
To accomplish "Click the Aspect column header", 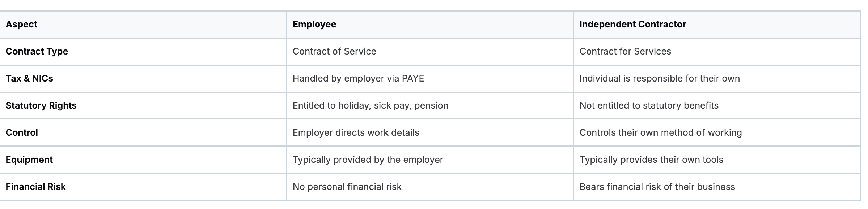I will [x=21, y=24].
